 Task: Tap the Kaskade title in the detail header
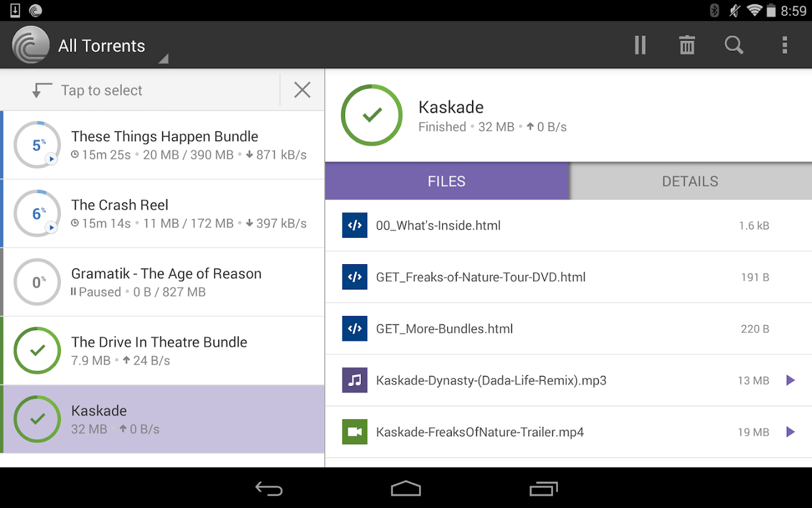451,107
